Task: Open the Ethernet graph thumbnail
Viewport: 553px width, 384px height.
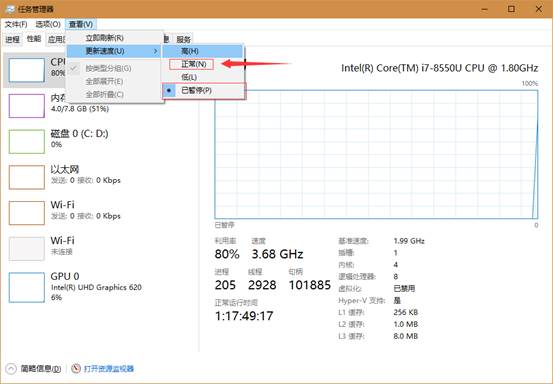Action: point(27,177)
